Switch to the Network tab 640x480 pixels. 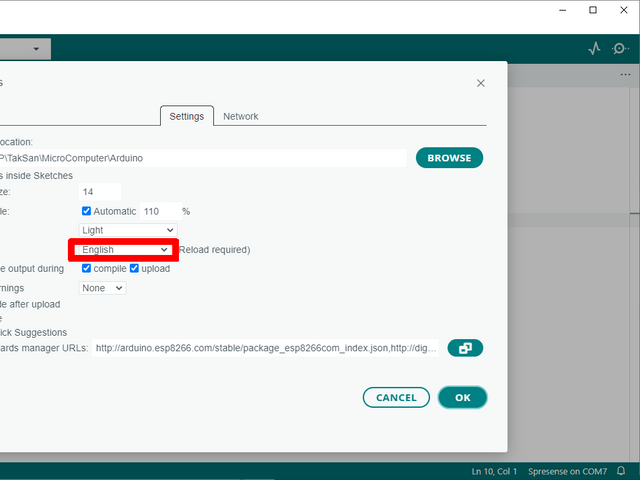(x=240, y=116)
